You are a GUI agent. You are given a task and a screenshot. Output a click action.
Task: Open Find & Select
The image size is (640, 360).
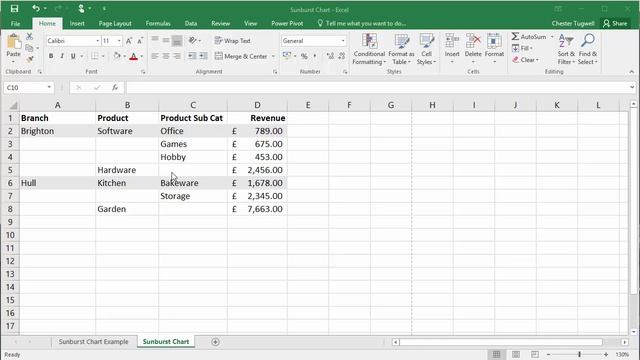tap(588, 49)
